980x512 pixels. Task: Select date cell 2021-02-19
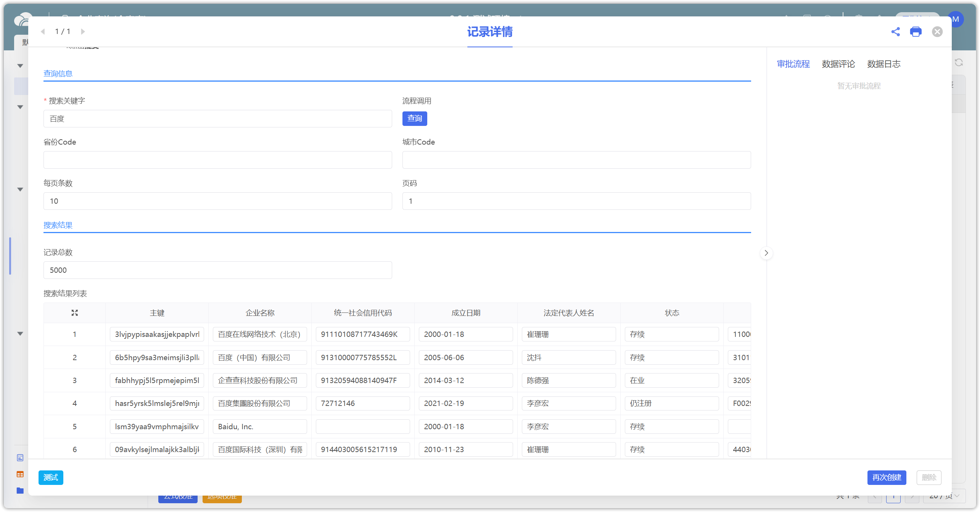coord(466,403)
